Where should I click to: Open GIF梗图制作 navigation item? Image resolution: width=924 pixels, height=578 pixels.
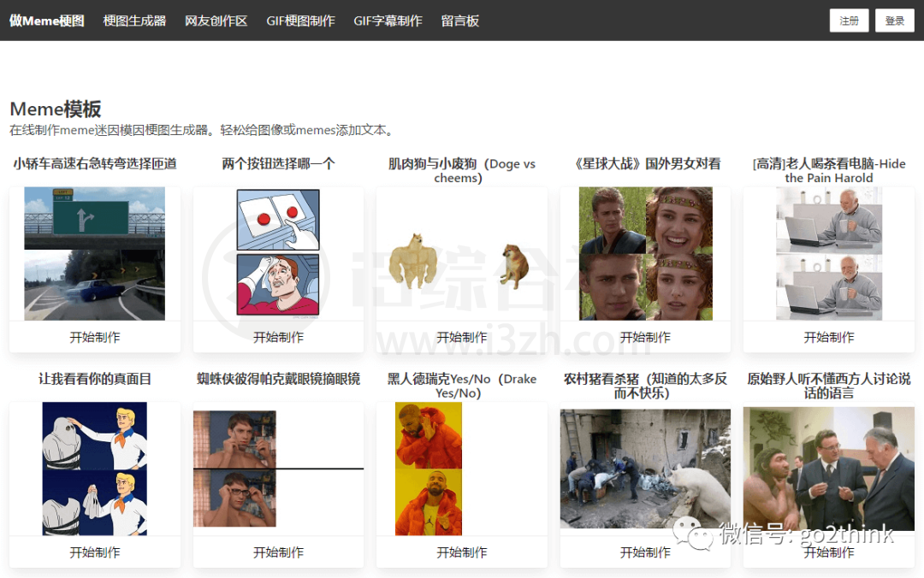pos(300,21)
